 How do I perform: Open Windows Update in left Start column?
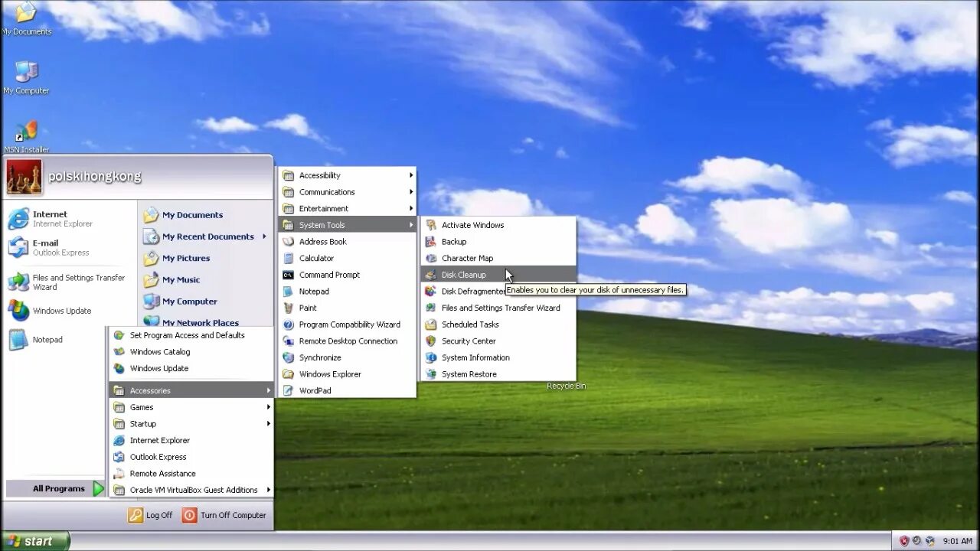[x=69, y=311]
